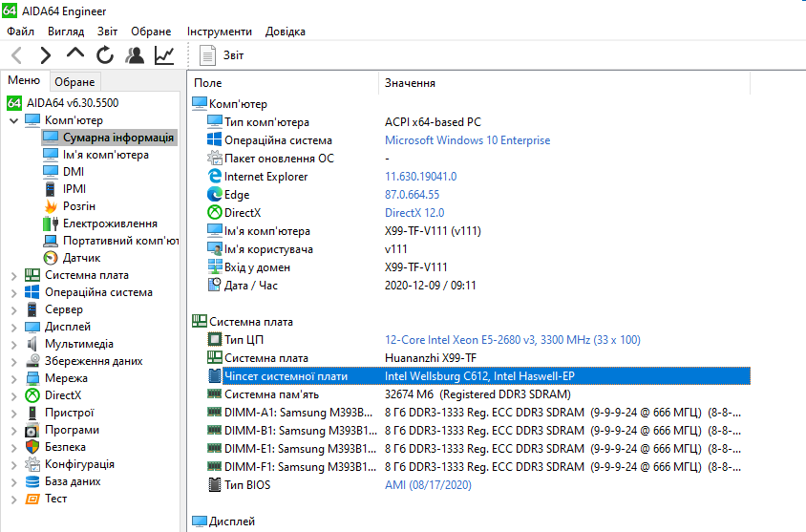Open the user icon in the toolbar
Screen dimensions: 806x532
pyautogui.click(x=135, y=55)
